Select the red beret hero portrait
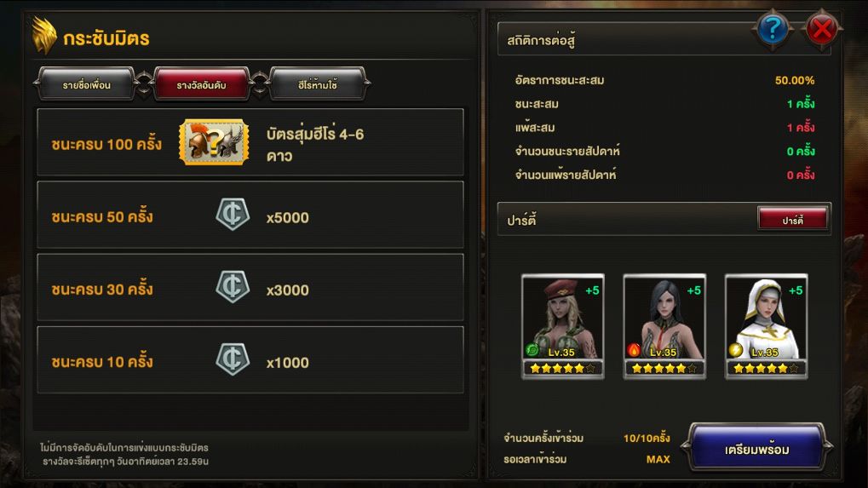 (562, 326)
